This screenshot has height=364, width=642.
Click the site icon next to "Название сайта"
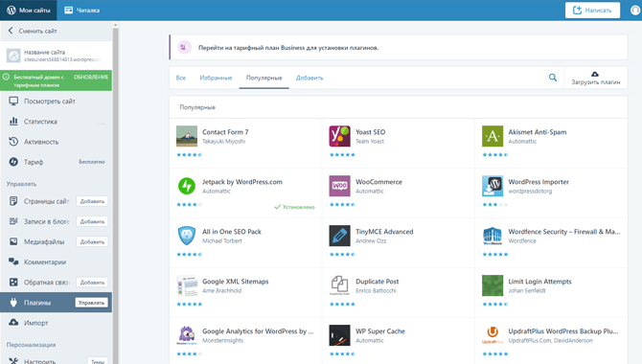click(13, 56)
